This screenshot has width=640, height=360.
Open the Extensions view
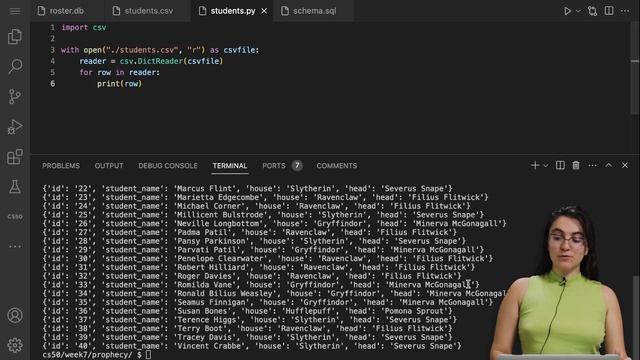point(15,157)
